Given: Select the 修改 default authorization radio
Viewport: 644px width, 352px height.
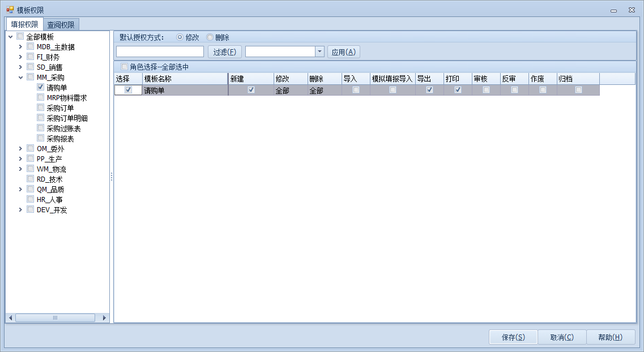Looking at the screenshot, I should coord(180,37).
